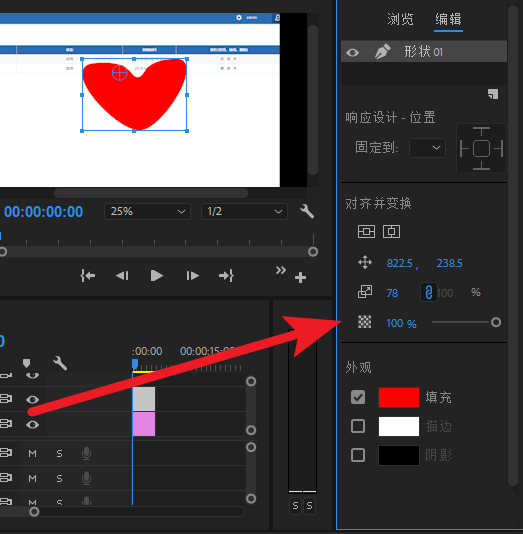This screenshot has height=534, width=523.
Task: Toggle sync lock on pink clip's track
Action: pos(6,424)
